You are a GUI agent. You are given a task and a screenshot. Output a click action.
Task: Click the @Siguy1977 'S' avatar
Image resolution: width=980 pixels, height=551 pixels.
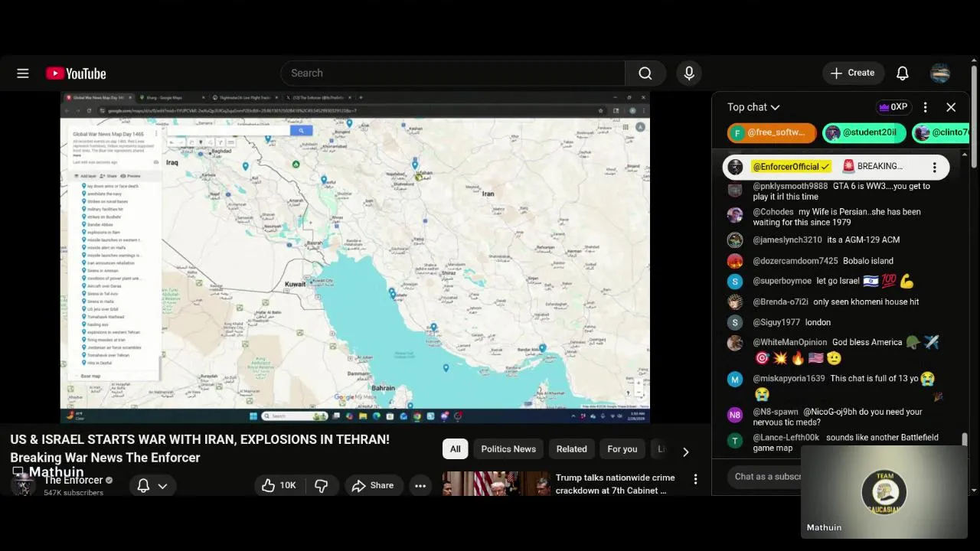click(x=735, y=322)
